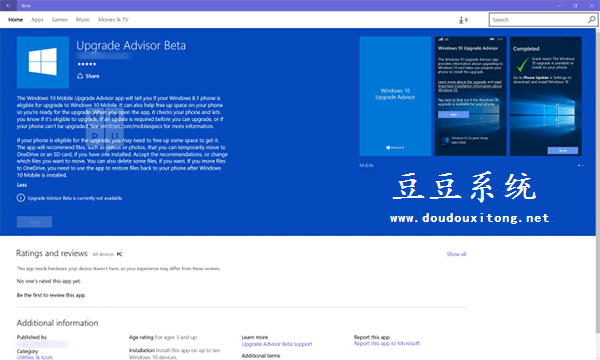Go back using the back arrow

pyautogui.click(x=8, y=5)
